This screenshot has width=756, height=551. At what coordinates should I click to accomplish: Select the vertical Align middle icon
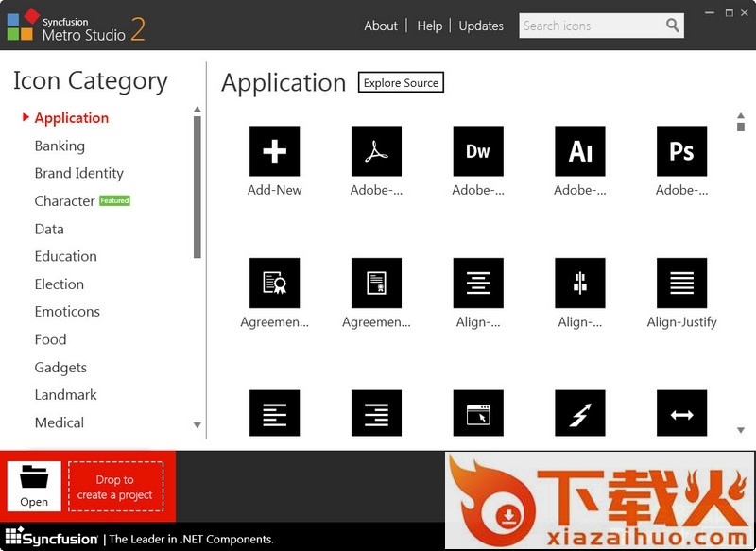(x=579, y=283)
